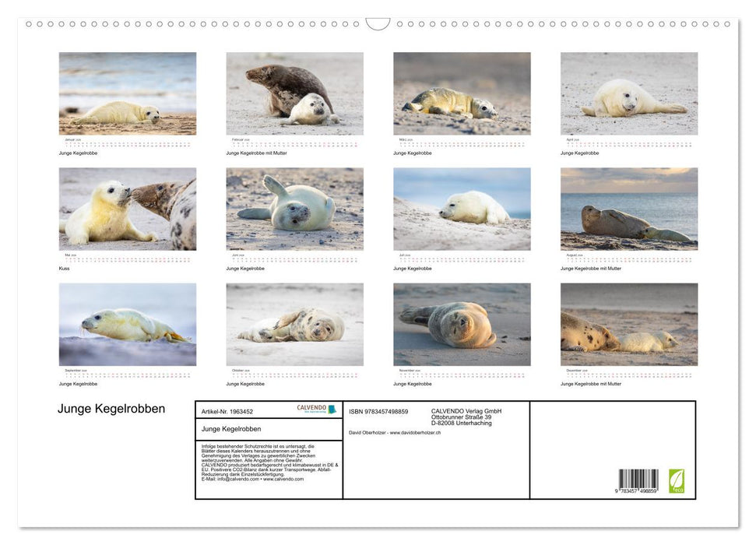The width and height of the screenshot is (756, 545).
Task: Click the barcode at bottom right
Action: 638,481
